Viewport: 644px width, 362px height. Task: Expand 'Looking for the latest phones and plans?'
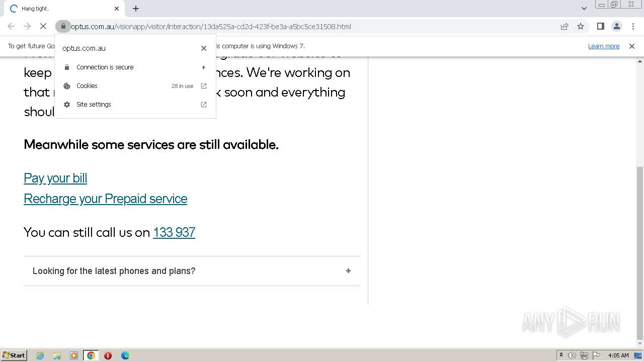[192, 271]
